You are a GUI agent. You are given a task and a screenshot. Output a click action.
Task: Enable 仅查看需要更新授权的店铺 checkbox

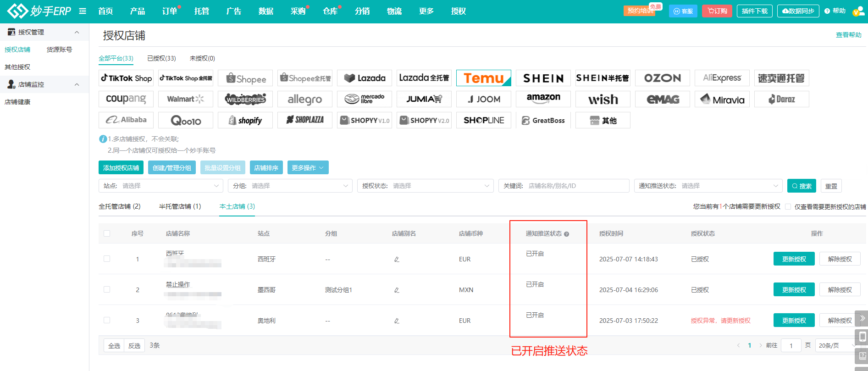tap(788, 207)
